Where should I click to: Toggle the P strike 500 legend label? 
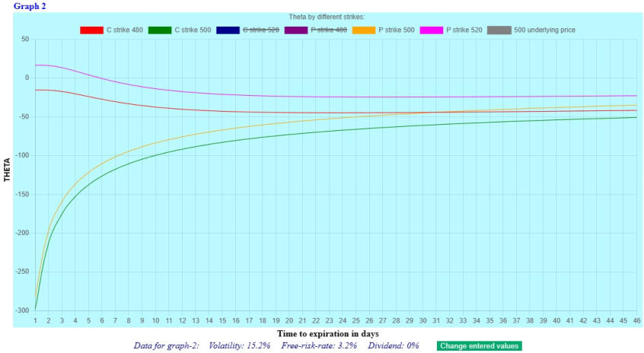tap(397, 30)
